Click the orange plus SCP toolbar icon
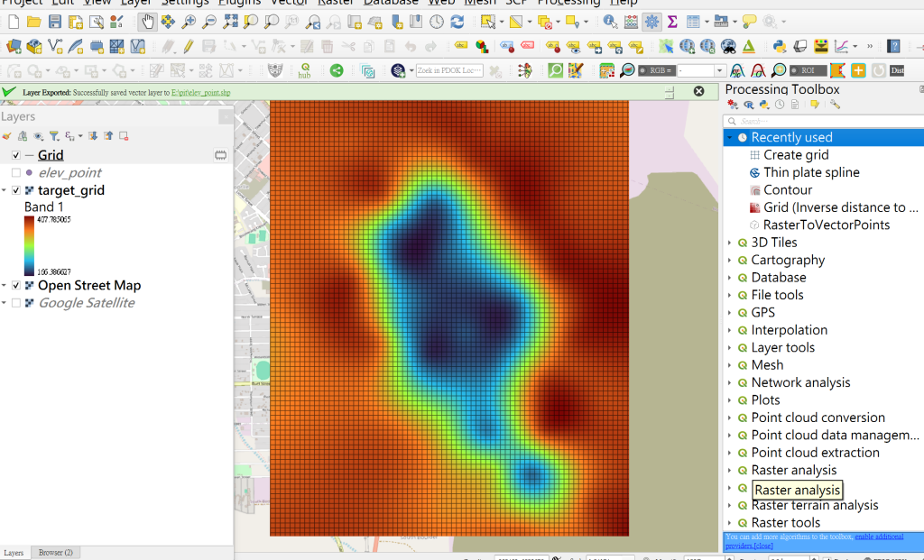Viewport: 924px width, 560px height. coord(858,70)
